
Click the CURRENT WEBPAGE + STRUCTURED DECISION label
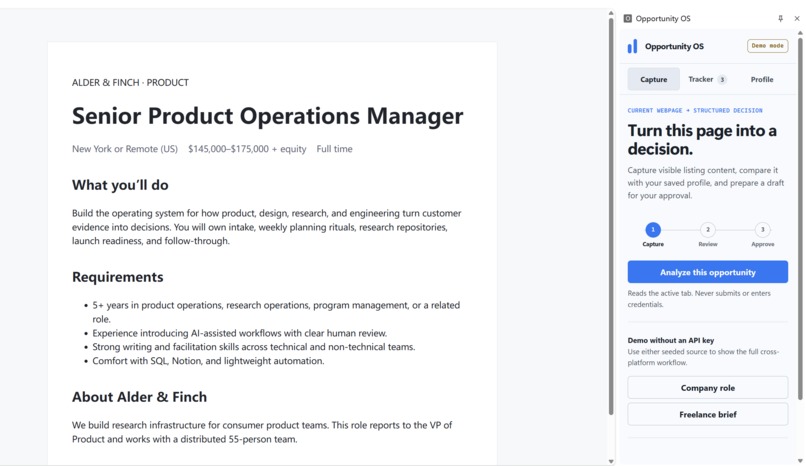tap(694, 110)
